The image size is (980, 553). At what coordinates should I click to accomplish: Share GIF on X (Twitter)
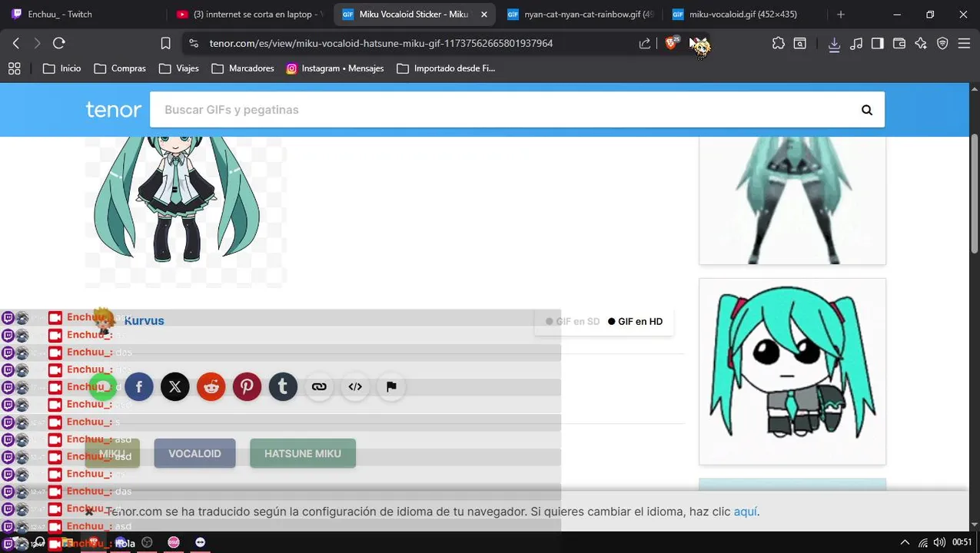pos(175,387)
